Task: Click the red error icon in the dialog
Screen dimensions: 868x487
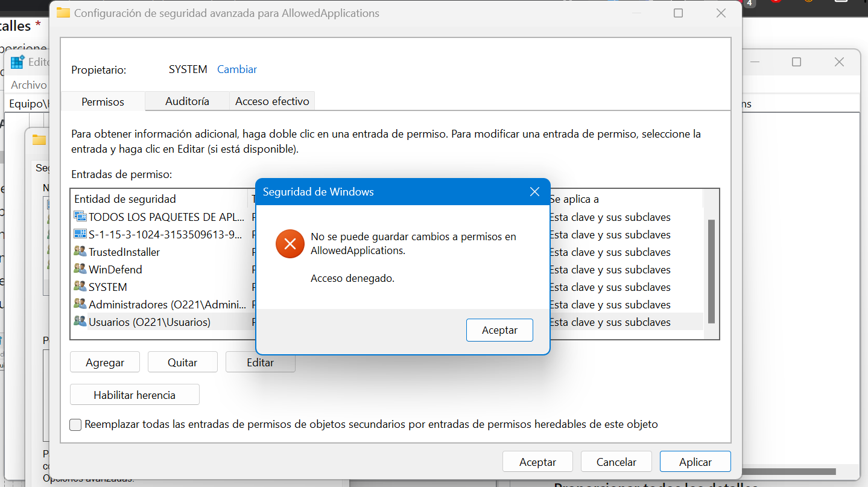Action: pos(290,244)
